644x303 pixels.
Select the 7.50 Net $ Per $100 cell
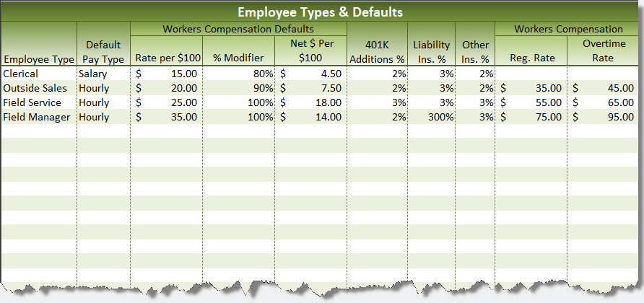click(x=311, y=88)
